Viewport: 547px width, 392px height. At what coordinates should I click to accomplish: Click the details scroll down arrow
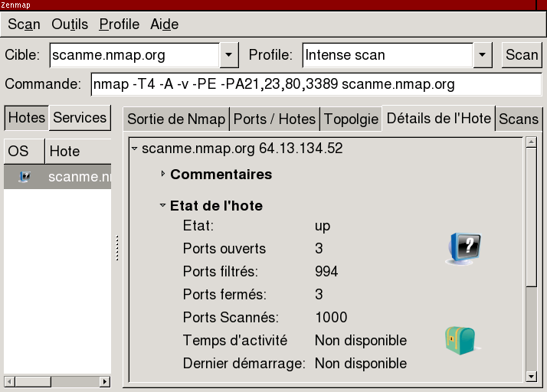[532, 377]
